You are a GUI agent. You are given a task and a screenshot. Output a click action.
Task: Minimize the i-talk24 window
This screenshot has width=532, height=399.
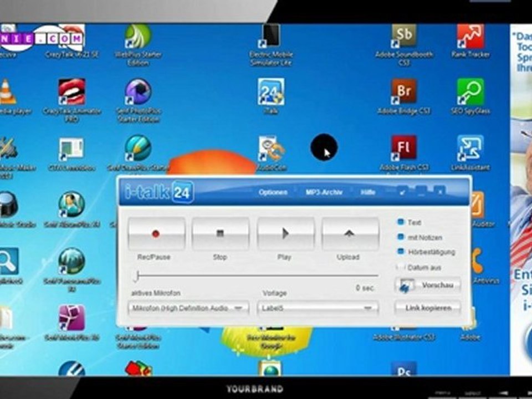(x=421, y=191)
